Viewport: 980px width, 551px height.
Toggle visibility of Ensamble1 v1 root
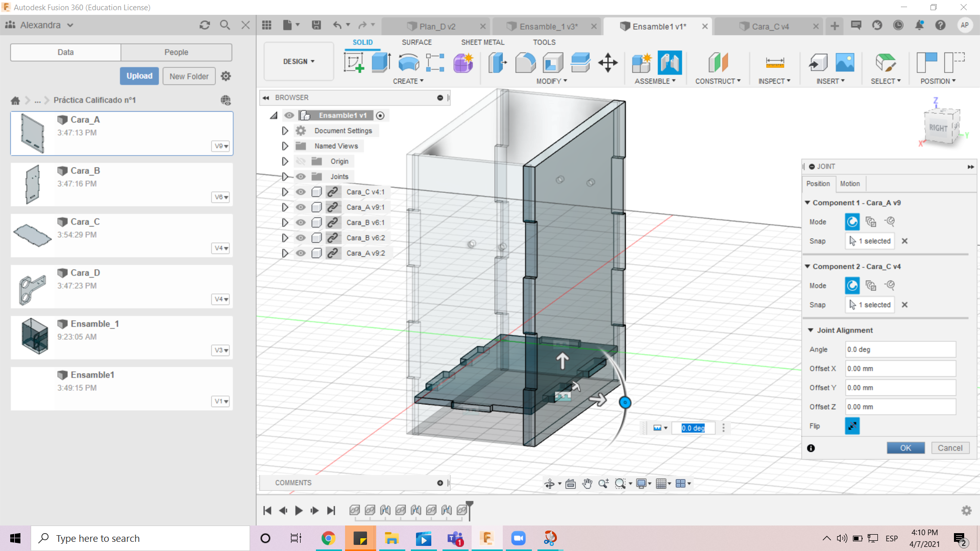(x=289, y=115)
